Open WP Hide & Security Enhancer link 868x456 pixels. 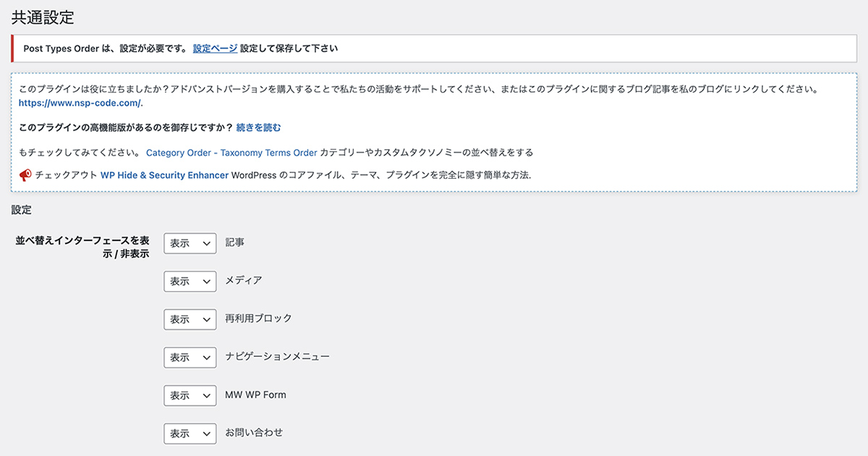tap(164, 175)
